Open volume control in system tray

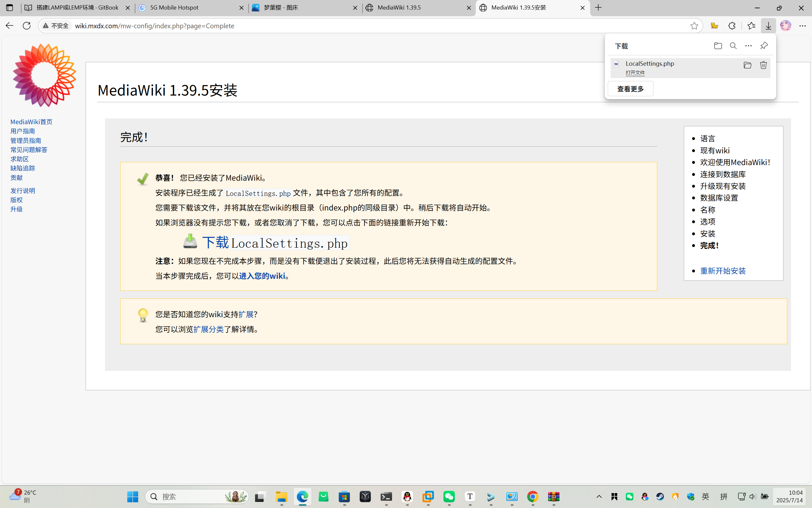[x=753, y=497]
